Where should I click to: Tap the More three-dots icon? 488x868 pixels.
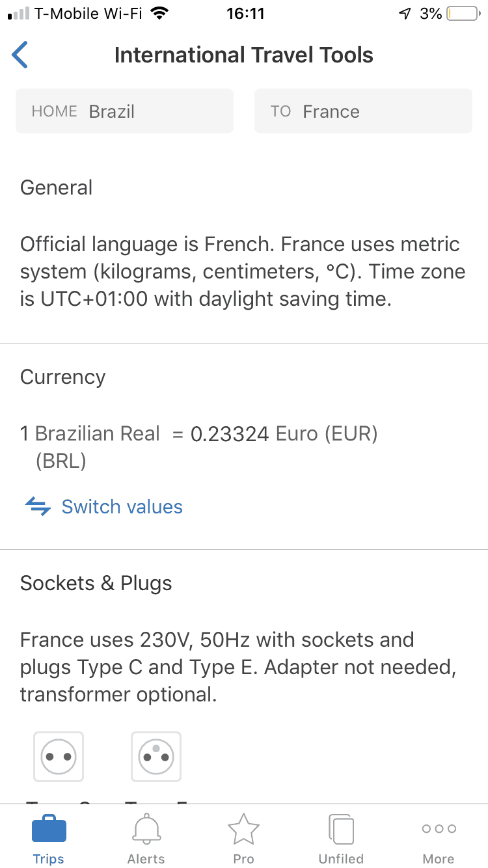[439, 829]
